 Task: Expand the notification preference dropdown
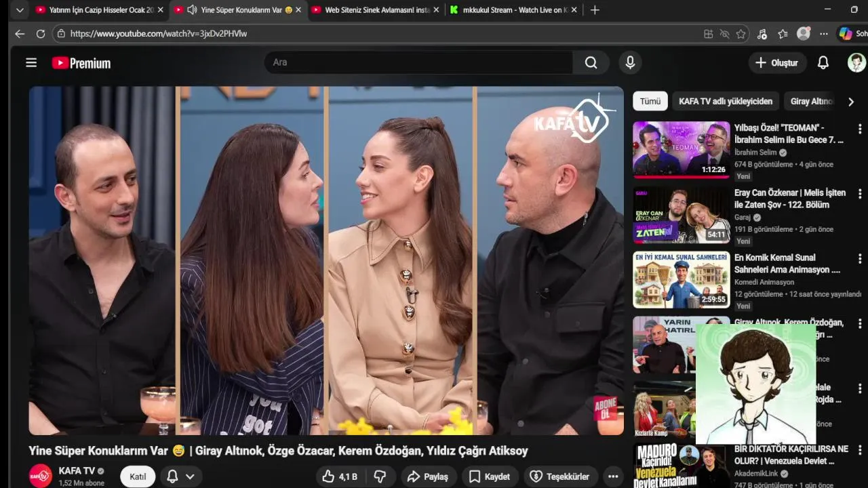coord(190,476)
